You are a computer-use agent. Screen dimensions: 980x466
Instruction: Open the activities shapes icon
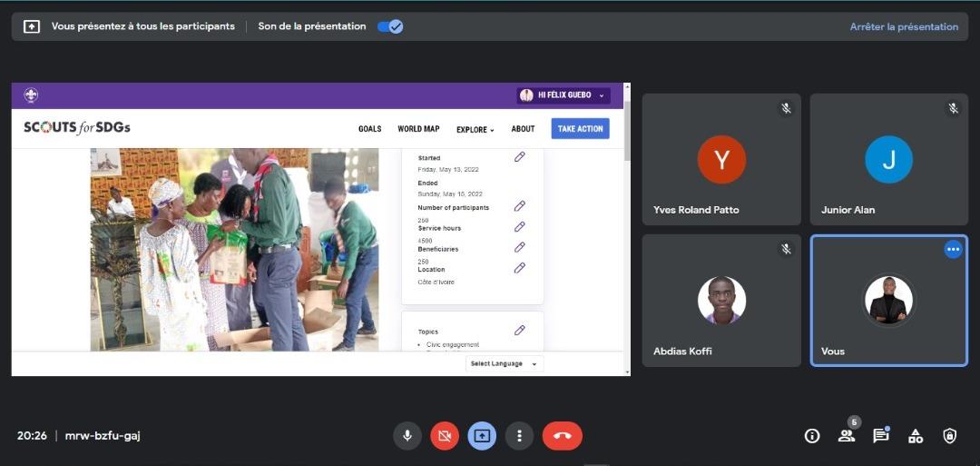(916, 436)
